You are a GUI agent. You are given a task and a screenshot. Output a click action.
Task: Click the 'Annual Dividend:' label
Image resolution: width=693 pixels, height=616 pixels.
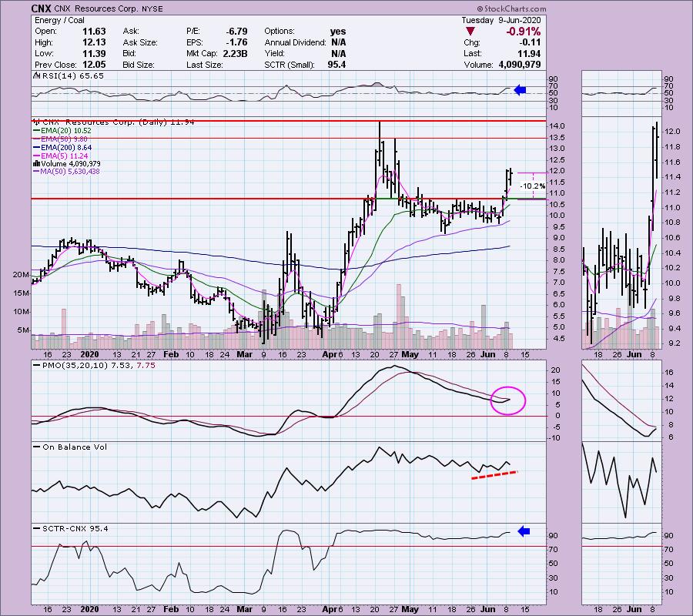[x=295, y=42]
